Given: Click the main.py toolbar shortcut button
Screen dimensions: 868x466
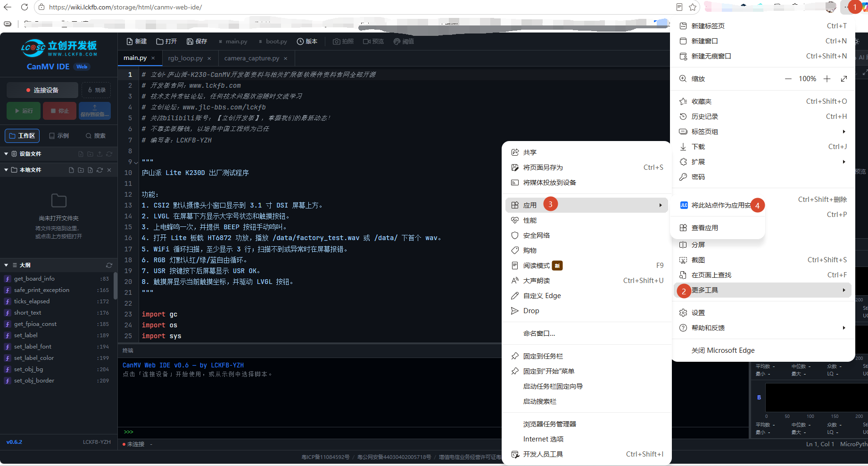Looking at the screenshot, I should click(233, 42).
